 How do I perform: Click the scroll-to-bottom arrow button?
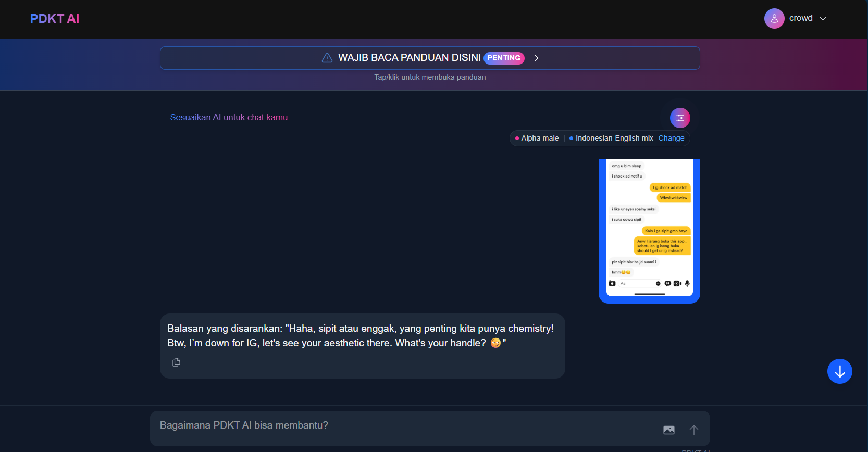[x=839, y=371]
